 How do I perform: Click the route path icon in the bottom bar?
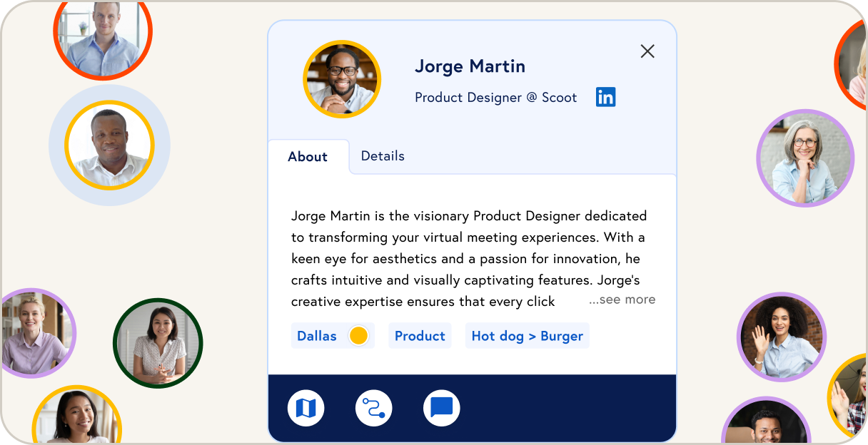(x=374, y=409)
